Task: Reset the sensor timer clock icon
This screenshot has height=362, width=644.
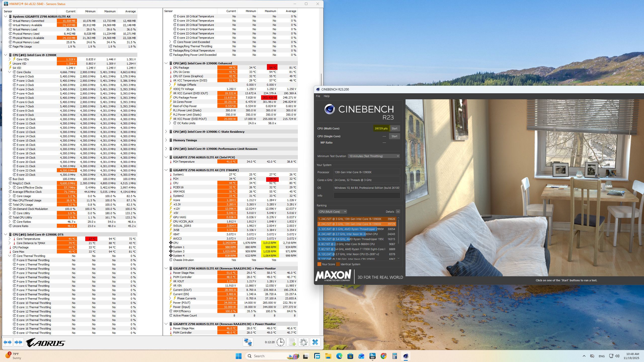Action: [280, 342]
